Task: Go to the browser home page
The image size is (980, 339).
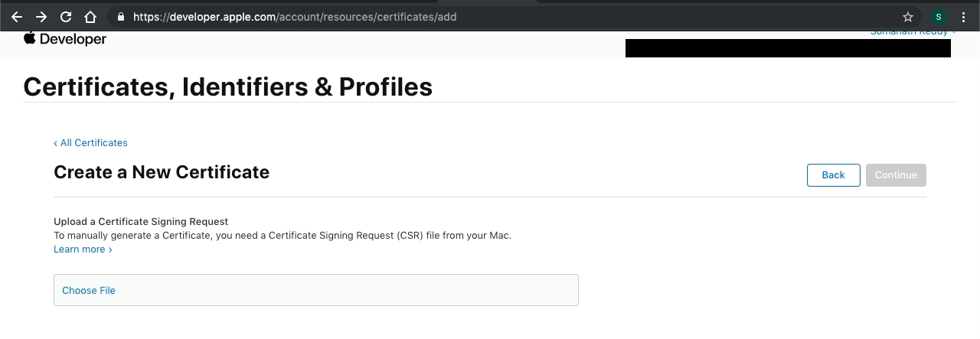Action: 90,17
